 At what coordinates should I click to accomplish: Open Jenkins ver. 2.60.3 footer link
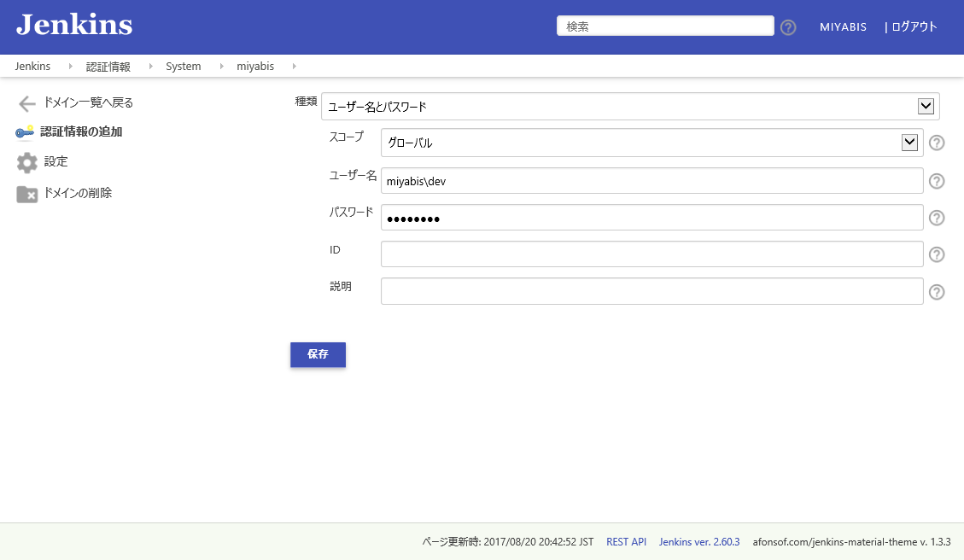click(x=699, y=541)
